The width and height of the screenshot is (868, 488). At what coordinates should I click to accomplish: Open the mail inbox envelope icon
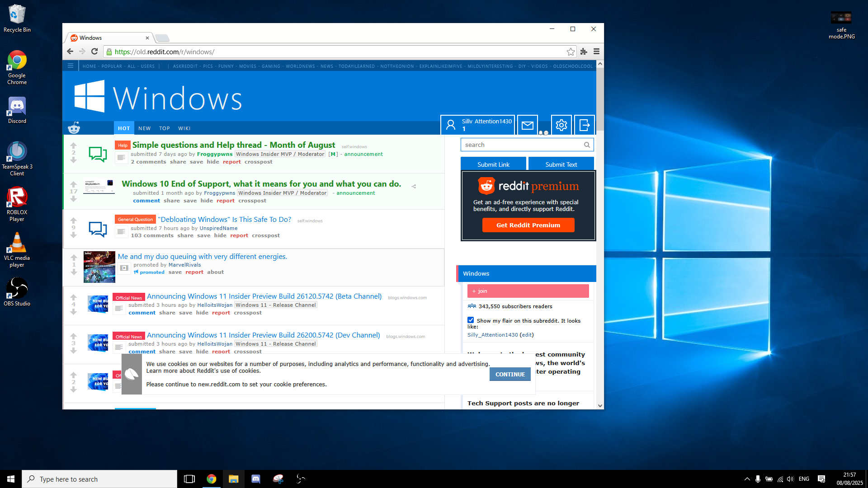(x=528, y=125)
